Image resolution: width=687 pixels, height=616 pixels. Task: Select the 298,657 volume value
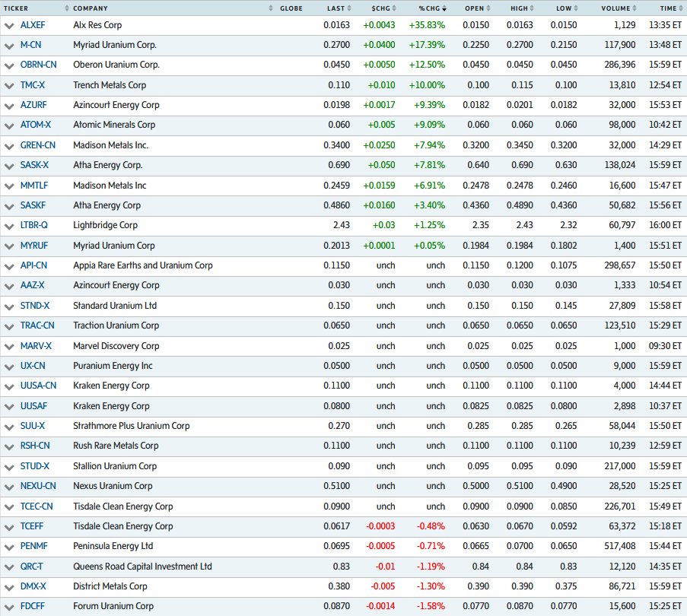coord(620,265)
